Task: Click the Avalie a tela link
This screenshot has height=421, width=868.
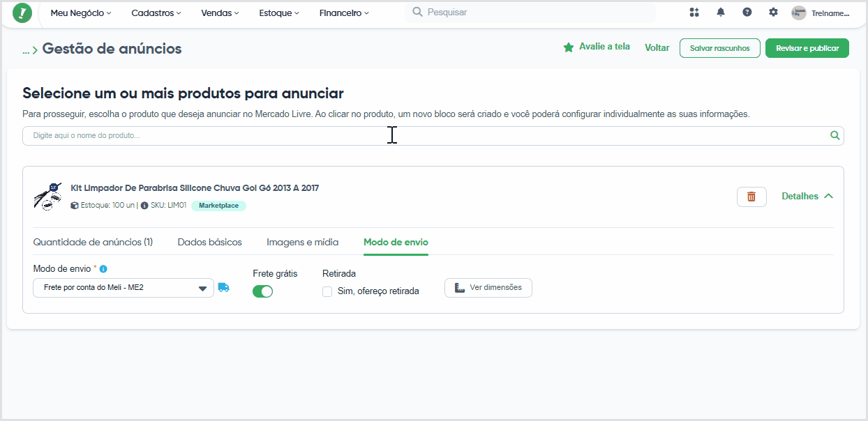Action: (604, 47)
